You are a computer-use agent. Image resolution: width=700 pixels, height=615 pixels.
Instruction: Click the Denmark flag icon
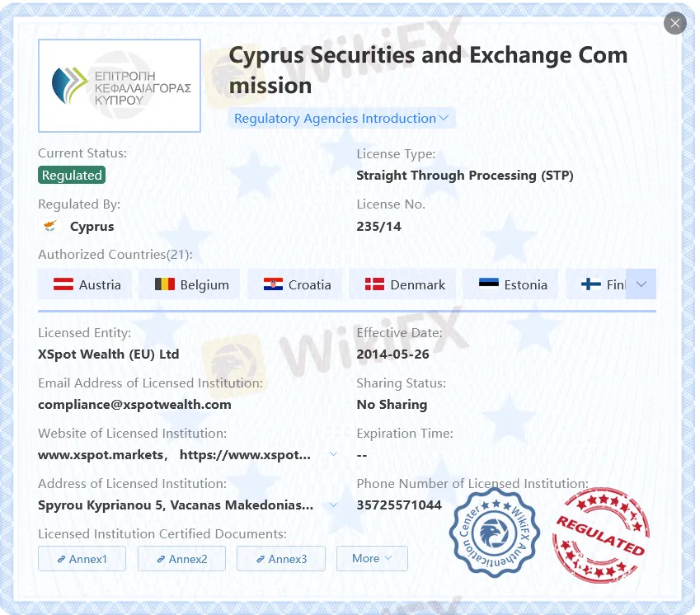(375, 284)
